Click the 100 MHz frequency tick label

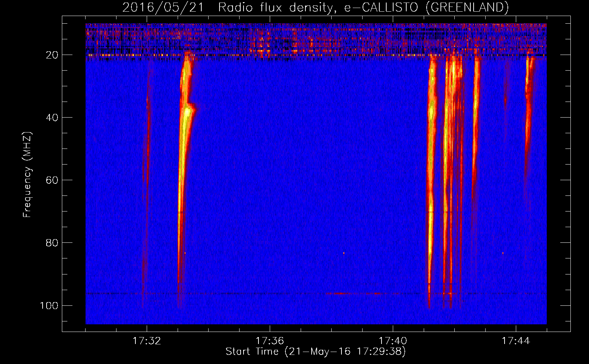point(49,305)
